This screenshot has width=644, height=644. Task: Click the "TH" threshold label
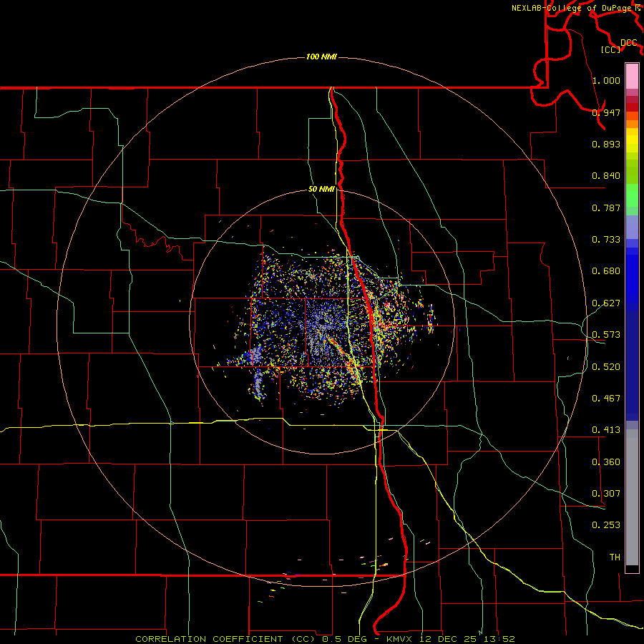coord(615,557)
